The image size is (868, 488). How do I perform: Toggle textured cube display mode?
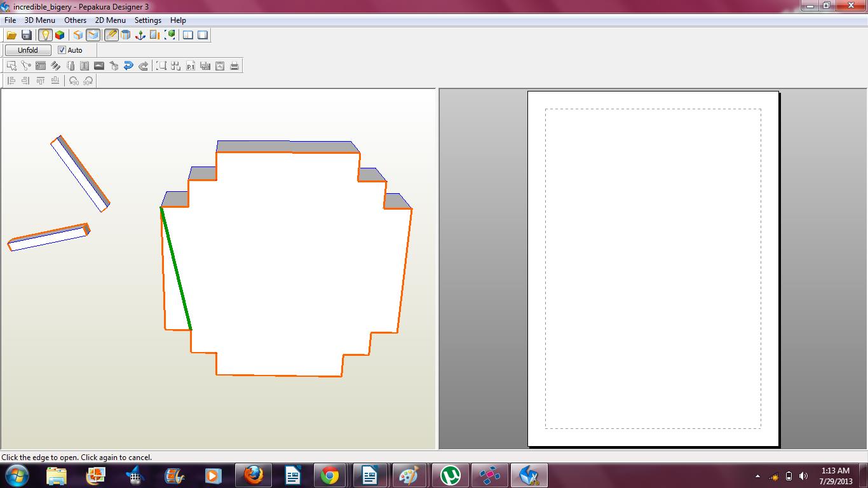(59, 35)
